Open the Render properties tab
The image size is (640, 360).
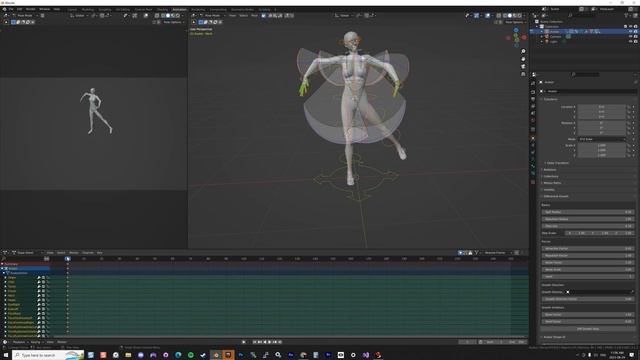click(x=533, y=92)
